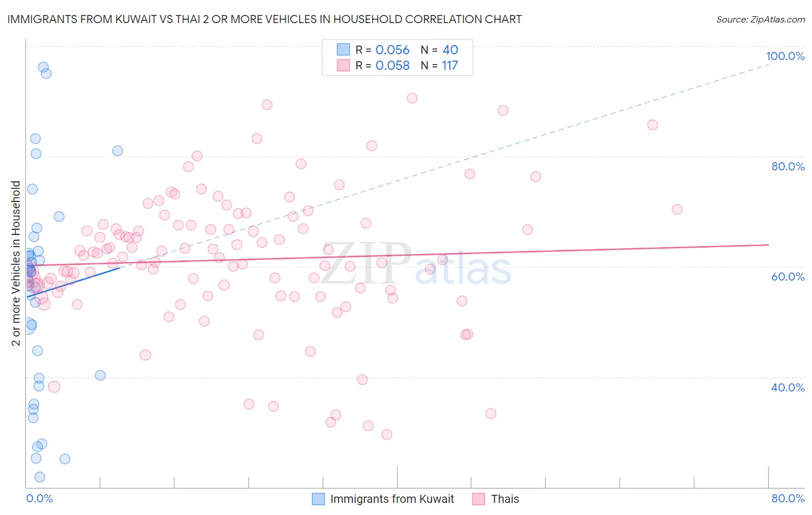Click the 60.0% y-axis label
Screen dimensions: 812x515
point(788,277)
